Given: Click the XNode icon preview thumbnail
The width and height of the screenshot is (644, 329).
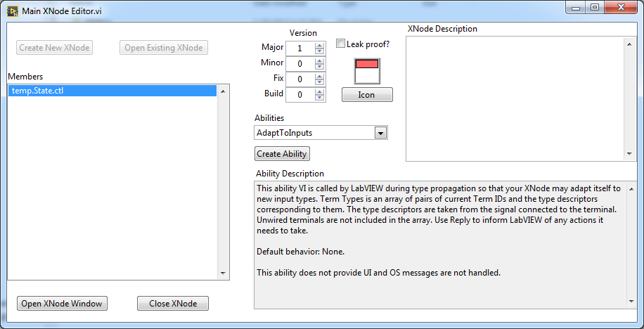Looking at the screenshot, I should tap(368, 71).
